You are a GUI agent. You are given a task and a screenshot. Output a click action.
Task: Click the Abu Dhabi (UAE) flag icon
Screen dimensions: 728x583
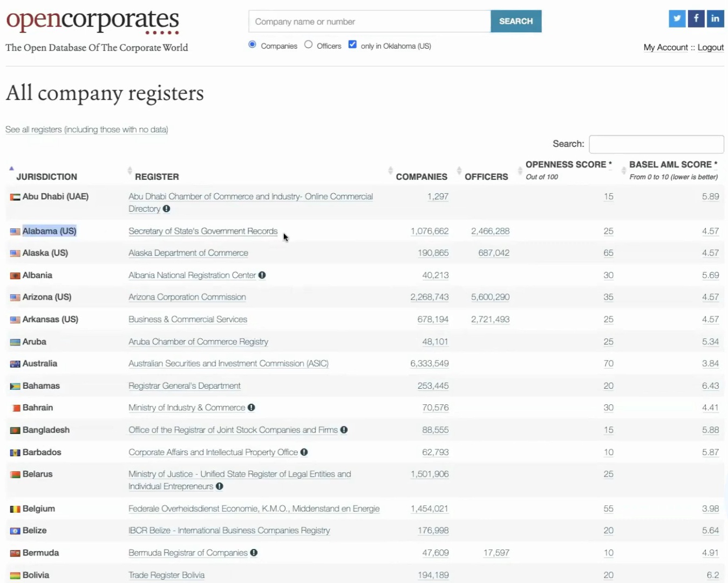(x=15, y=197)
